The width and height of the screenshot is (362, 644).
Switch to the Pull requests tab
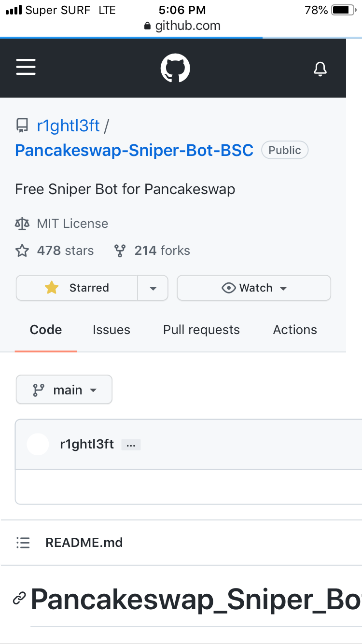(201, 330)
